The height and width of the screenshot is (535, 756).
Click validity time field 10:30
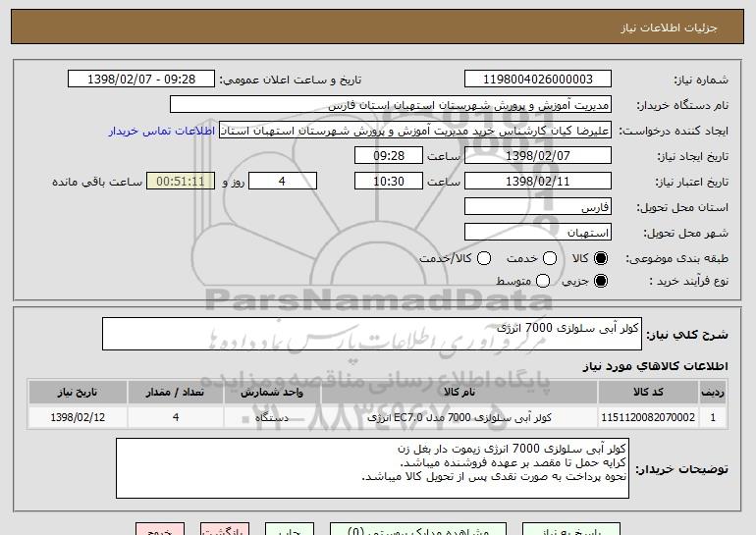[389, 182]
